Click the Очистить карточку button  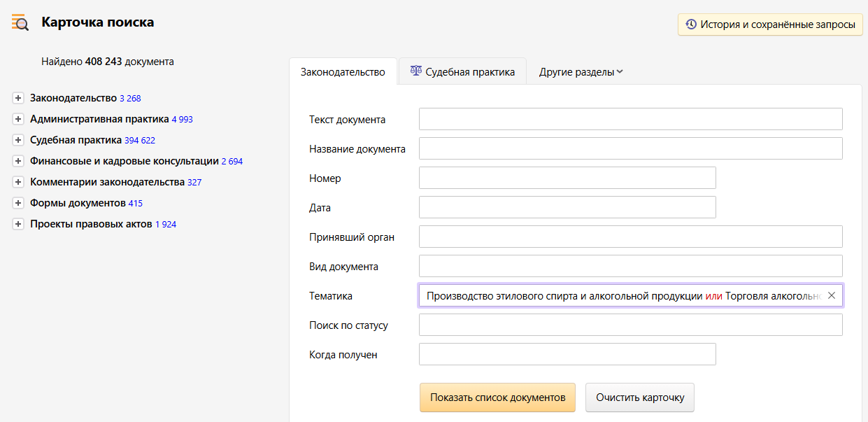(x=639, y=398)
